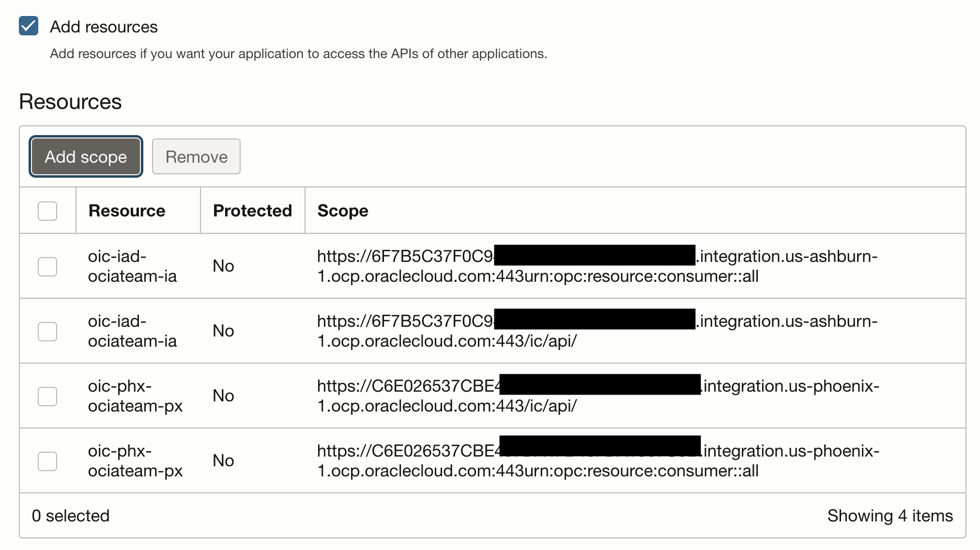Click the phoenix /ic/api/ scope URL
Viewport: 980px width, 550px height.
click(x=446, y=406)
